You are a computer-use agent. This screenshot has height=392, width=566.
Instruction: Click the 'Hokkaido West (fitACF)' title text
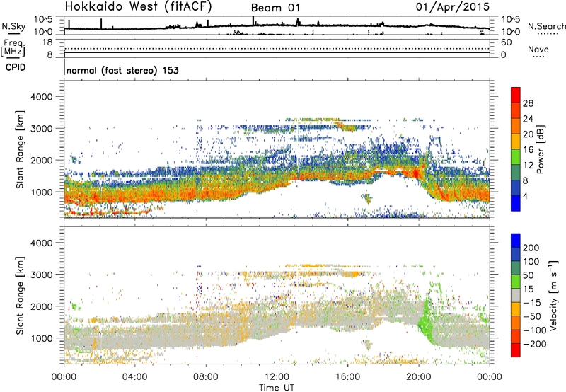[138, 7]
